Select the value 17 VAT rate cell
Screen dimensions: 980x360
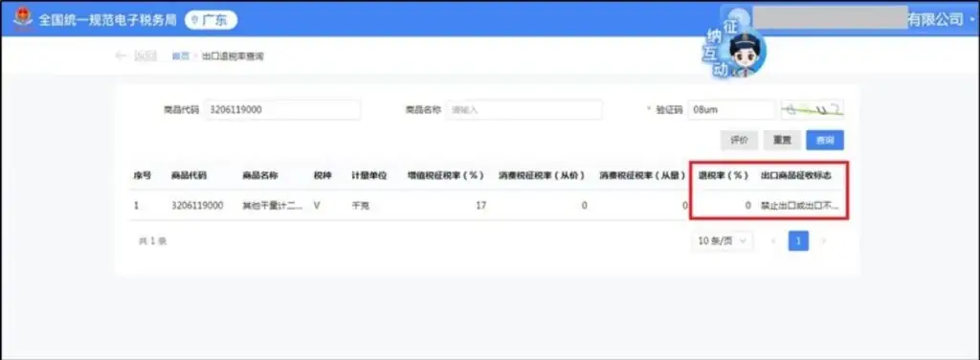481,205
